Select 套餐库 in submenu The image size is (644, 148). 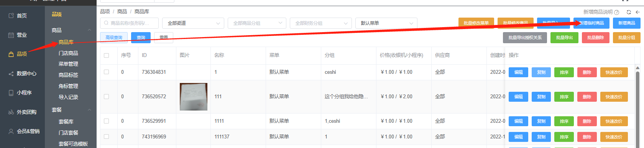(66, 122)
